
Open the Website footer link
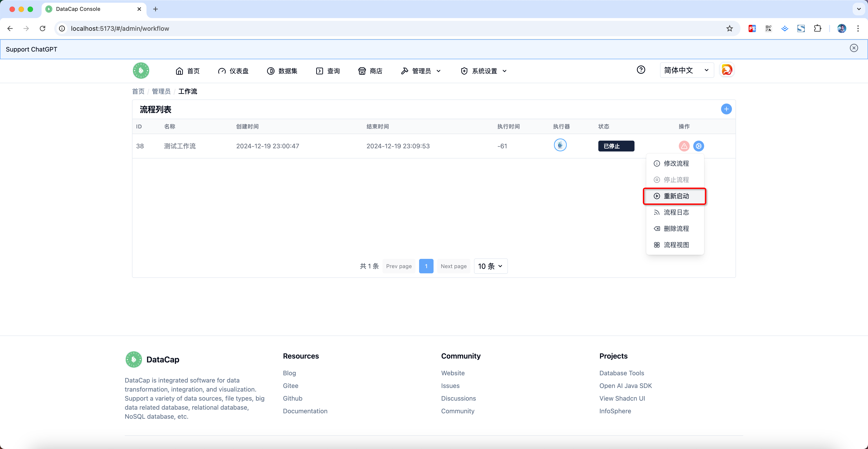453,373
